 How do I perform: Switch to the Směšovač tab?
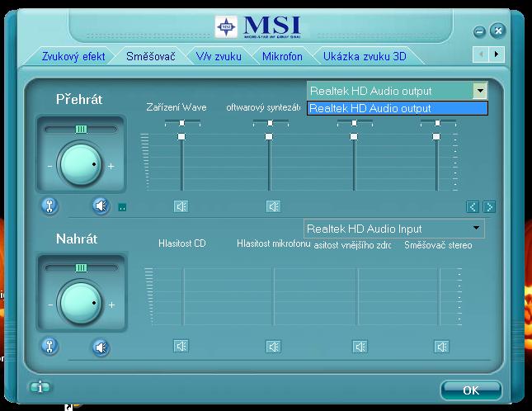(151, 56)
